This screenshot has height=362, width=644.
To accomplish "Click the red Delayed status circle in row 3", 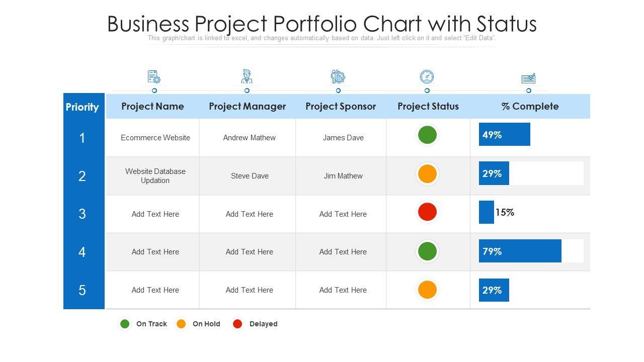I will [427, 212].
